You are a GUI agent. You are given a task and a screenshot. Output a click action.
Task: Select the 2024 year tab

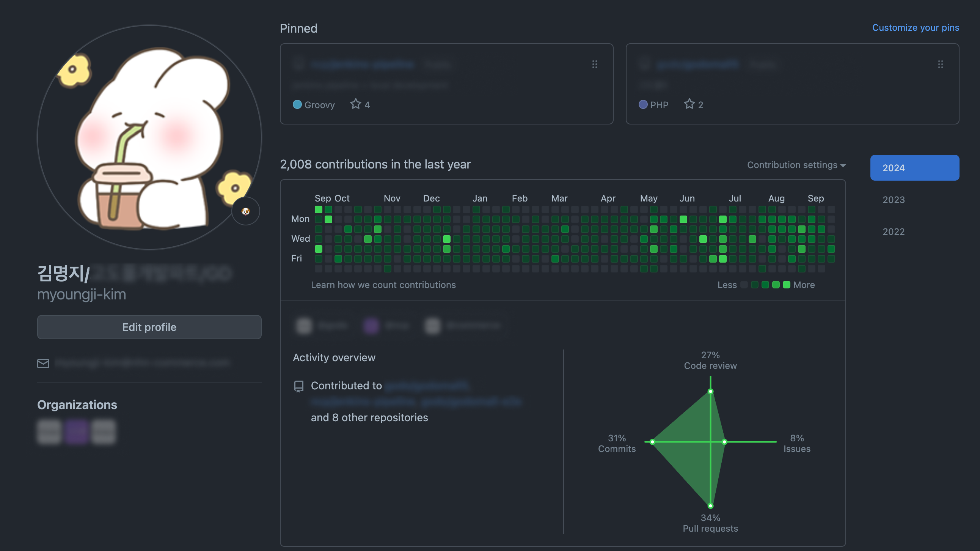coord(914,168)
